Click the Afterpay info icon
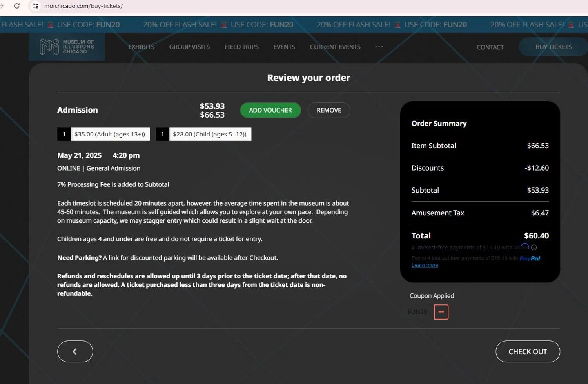Viewport: 588px width, 384px height. (x=534, y=248)
